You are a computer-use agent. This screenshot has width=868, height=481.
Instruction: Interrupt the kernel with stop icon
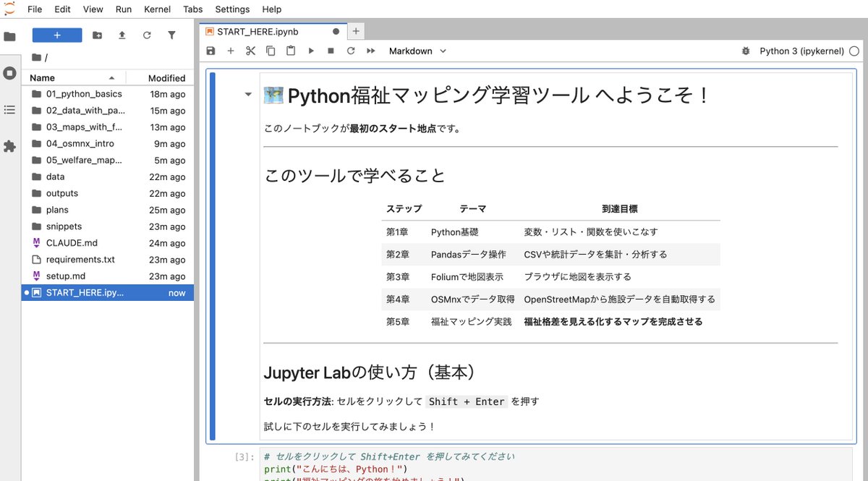(331, 51)
